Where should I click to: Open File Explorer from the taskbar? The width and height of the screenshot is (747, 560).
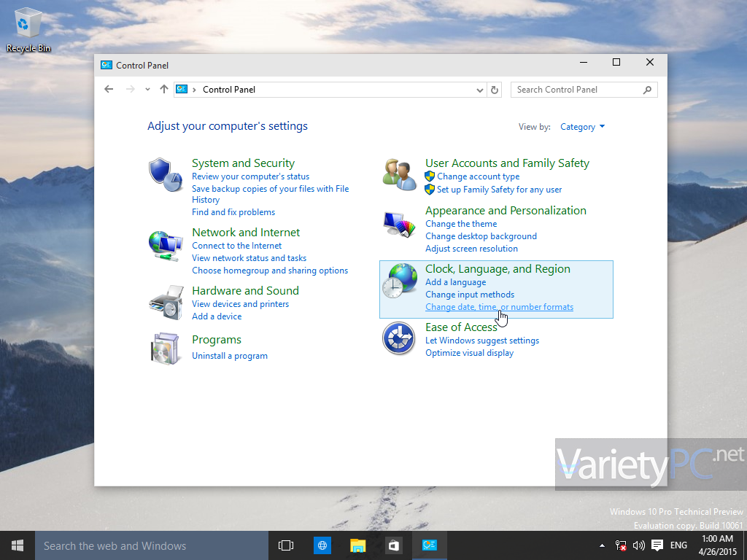click(357, 545)
